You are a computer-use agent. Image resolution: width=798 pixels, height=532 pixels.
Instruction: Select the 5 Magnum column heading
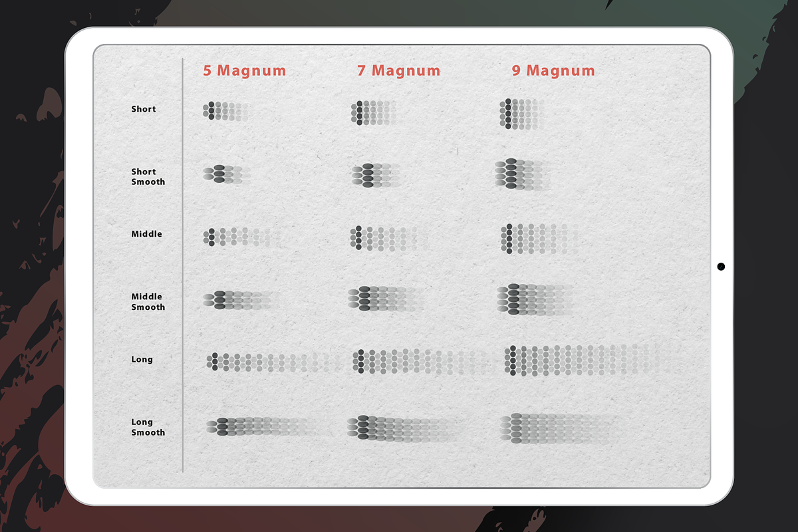pyautogui.click(x=245, y=70)
